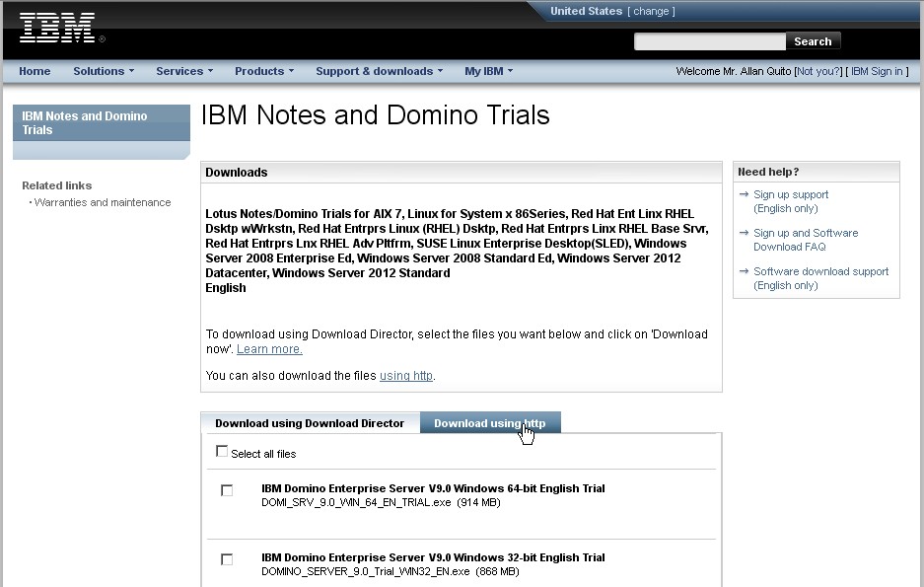Screen dimensions: 924x587
Task: Open the Products dropdown menu
Action: [x=261, y=70]
